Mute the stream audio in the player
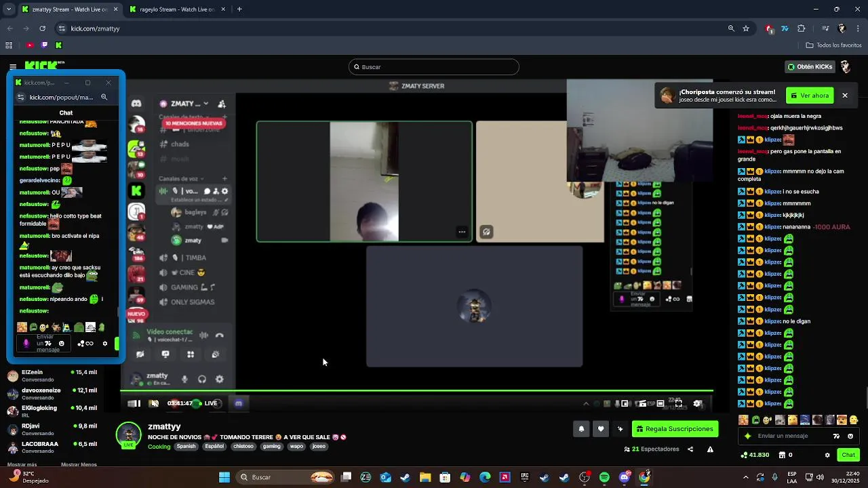 pyautogui.click(x=154, y=403)
